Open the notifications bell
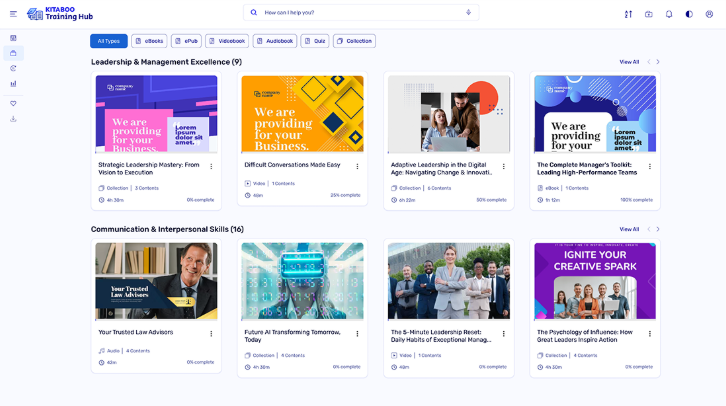 669,14
